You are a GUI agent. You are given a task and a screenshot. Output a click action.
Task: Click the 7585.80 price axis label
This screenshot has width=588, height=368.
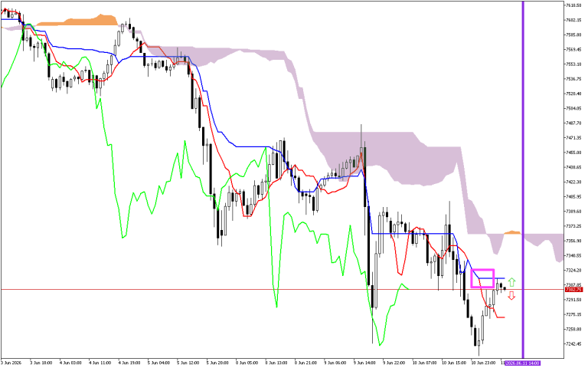point(573,35)
